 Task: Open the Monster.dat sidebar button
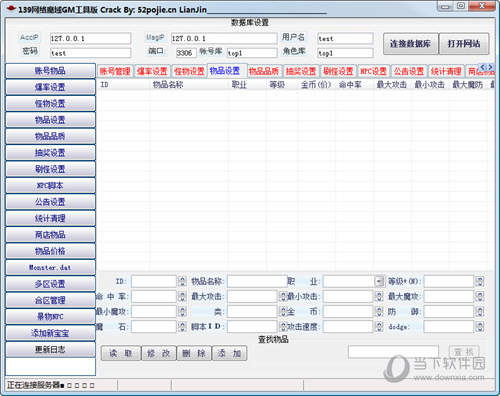[x=50, y=267]
